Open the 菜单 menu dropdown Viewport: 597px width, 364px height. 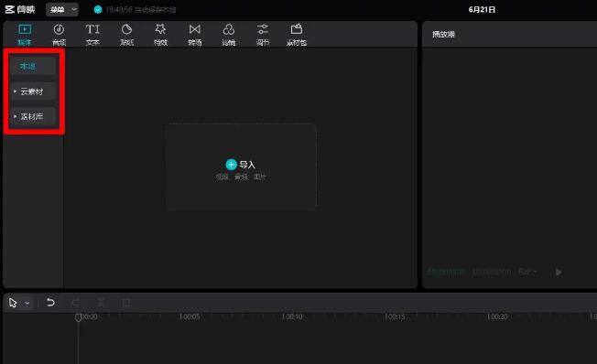[x=62, y=9]
